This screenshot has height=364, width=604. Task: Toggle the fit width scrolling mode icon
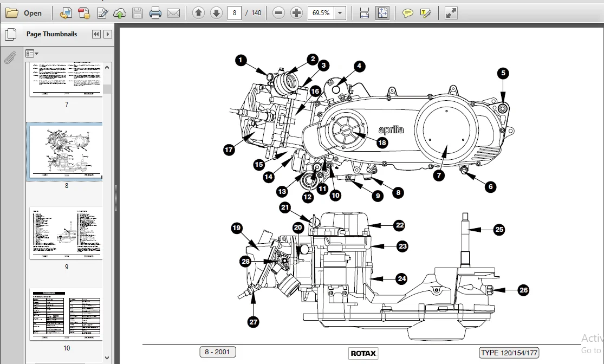click(365, 13)
